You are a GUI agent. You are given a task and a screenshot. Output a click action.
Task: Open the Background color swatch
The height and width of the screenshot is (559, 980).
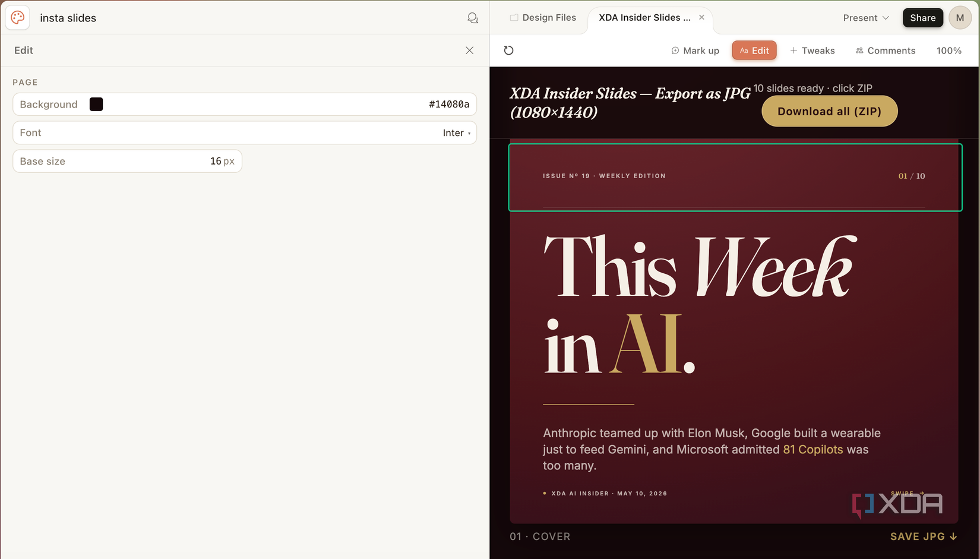tap(96, 105)
